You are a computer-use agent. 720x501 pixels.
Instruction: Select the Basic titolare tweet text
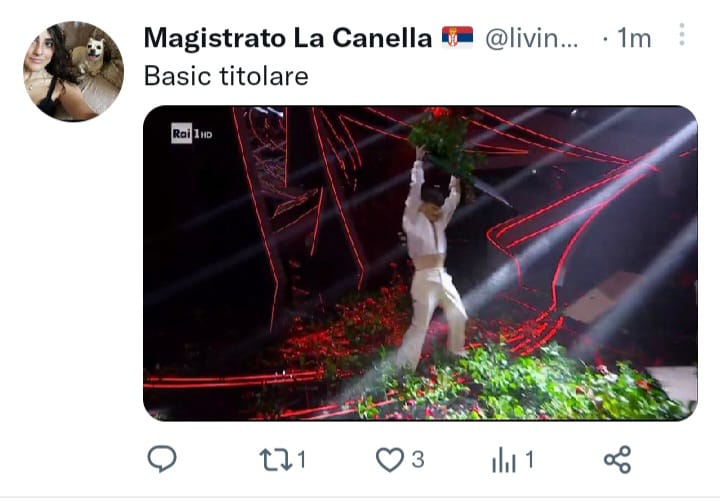point(226,76)
